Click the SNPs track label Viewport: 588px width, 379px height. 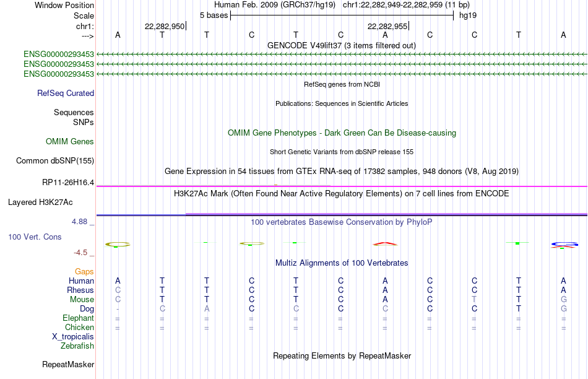[84, 123]
